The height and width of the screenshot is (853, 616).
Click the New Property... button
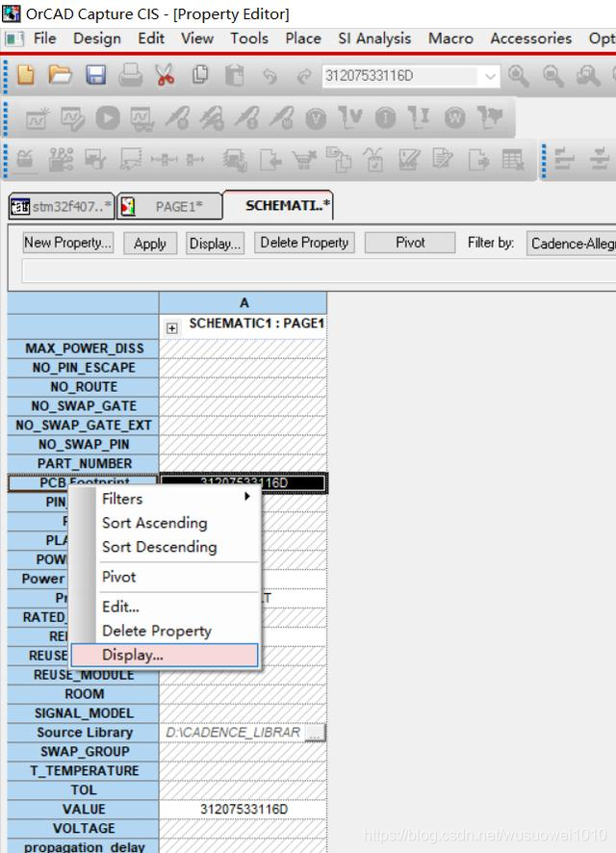(67, 244)
